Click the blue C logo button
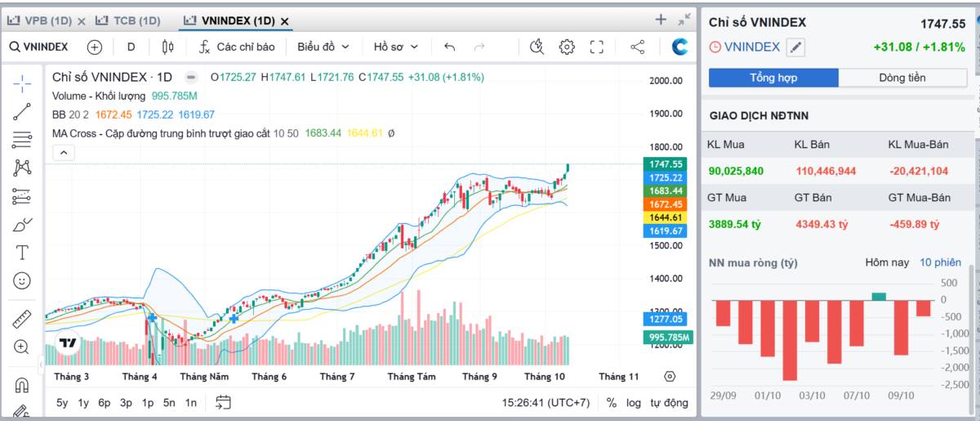This screenshot has width=980, height=421. coord(679,47)
